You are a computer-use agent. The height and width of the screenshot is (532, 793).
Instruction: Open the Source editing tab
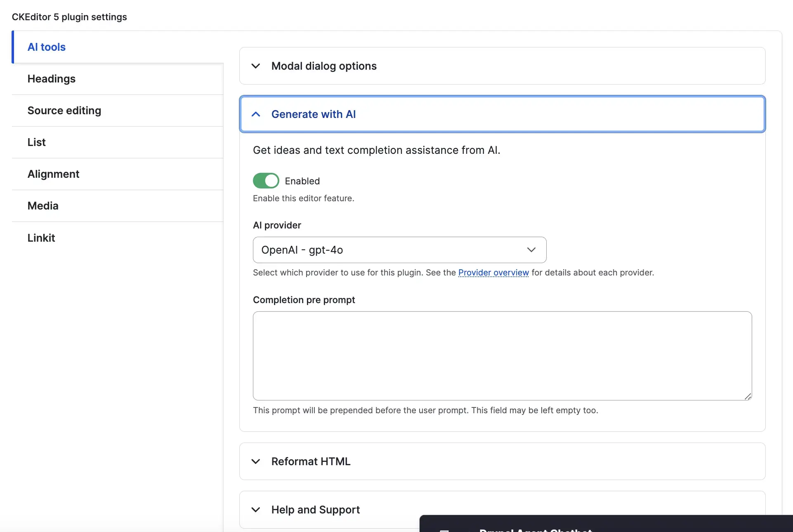tap(64, 111)
